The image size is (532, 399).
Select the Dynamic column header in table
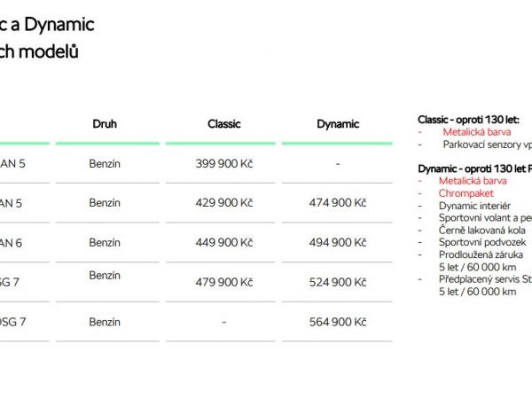[x=337, y=124]
